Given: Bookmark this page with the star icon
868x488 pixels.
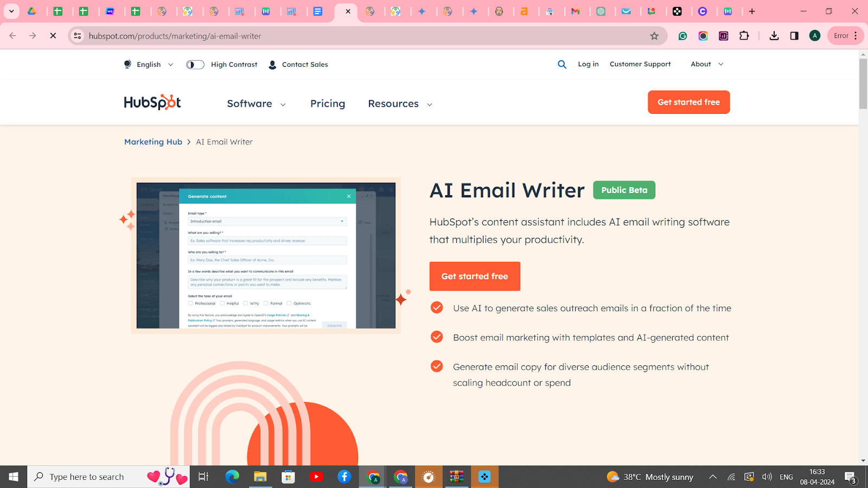Looking at the screenshot, I should click(654, 36).
